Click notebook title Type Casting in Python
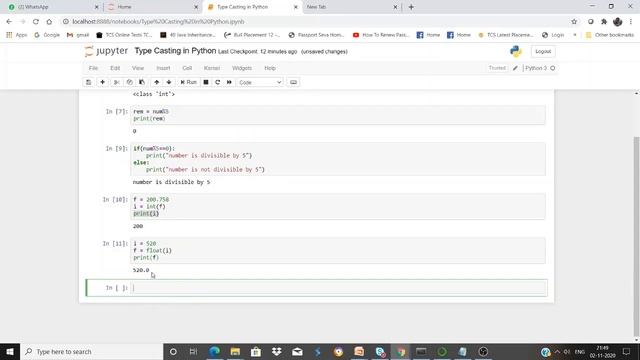 point(175,51)
